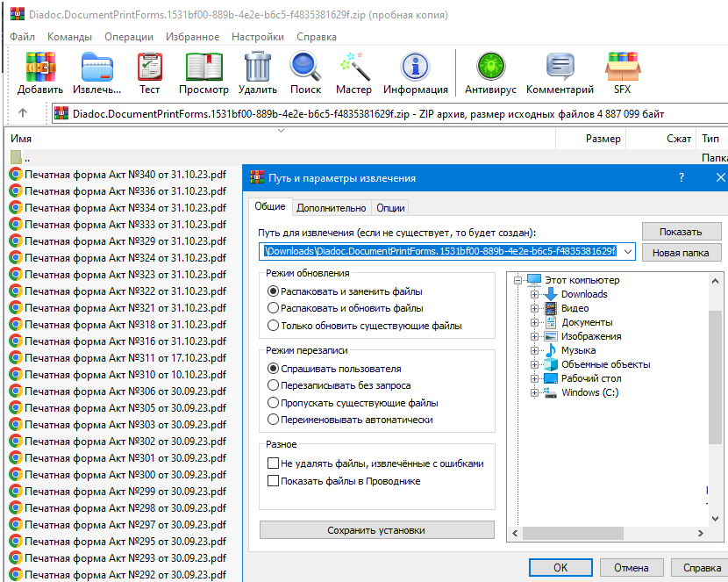
Task: Show the Информация archive info icon
Action: tap(415, 67)
